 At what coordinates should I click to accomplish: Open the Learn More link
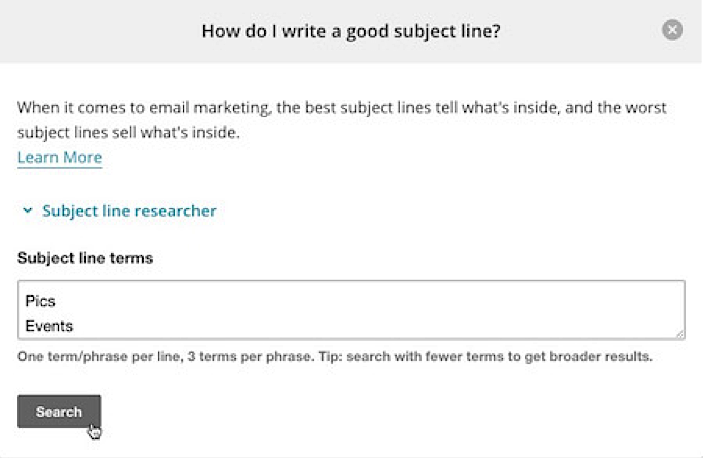coord(59,158)
